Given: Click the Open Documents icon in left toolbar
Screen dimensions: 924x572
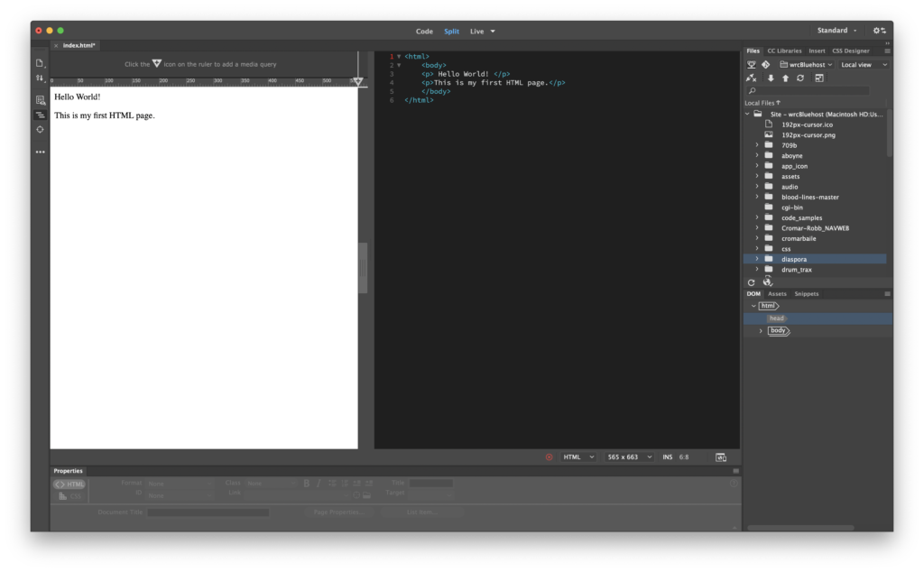Looking at the screenshot, I should click(x=40, y=63).
